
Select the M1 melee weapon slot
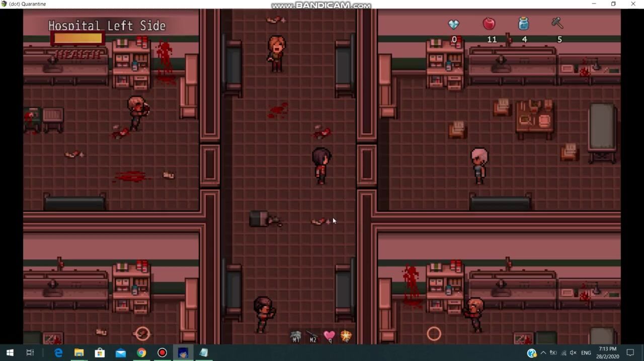[296, 336]
